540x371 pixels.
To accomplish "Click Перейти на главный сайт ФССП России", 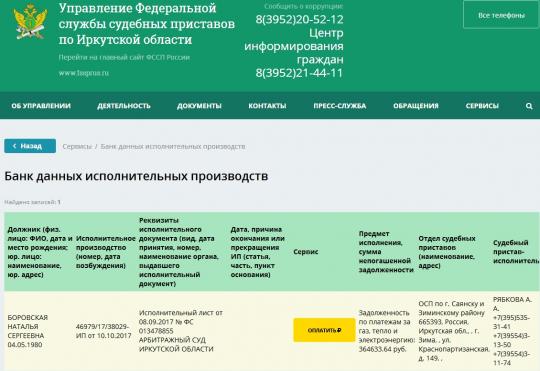I will pos(124,57).
